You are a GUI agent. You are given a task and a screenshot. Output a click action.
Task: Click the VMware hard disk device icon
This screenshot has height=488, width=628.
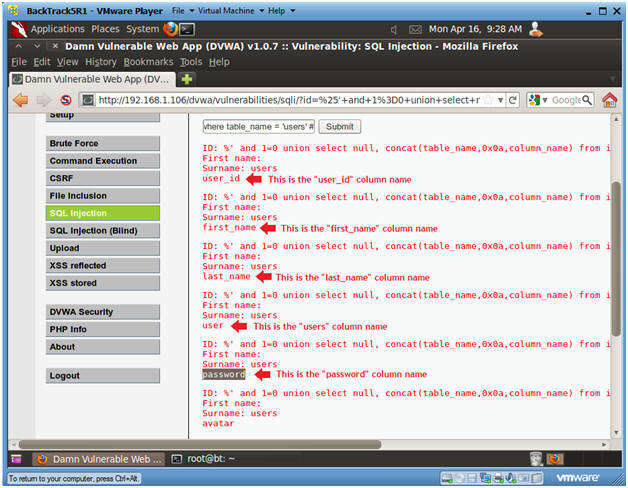[447, 478]
